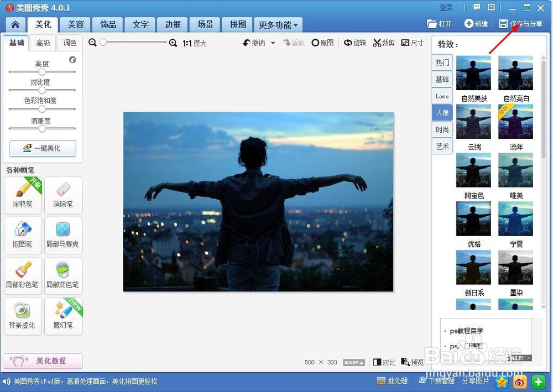Click the zoom in magnifier icon
The height and width of the screenshot is (392, 553).
[x=173, y=43]
